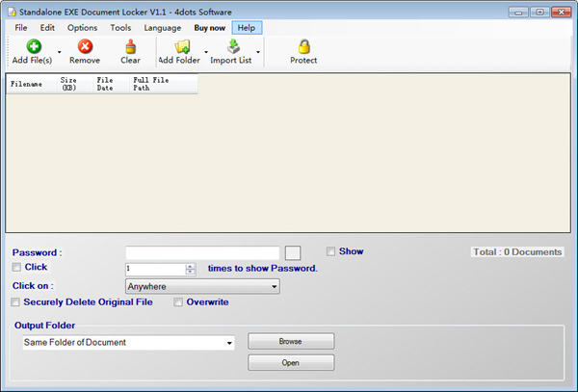Screen dimensions: 578x392
Task: Minimize the Document Locker window
Action: [x=518, y=13]
